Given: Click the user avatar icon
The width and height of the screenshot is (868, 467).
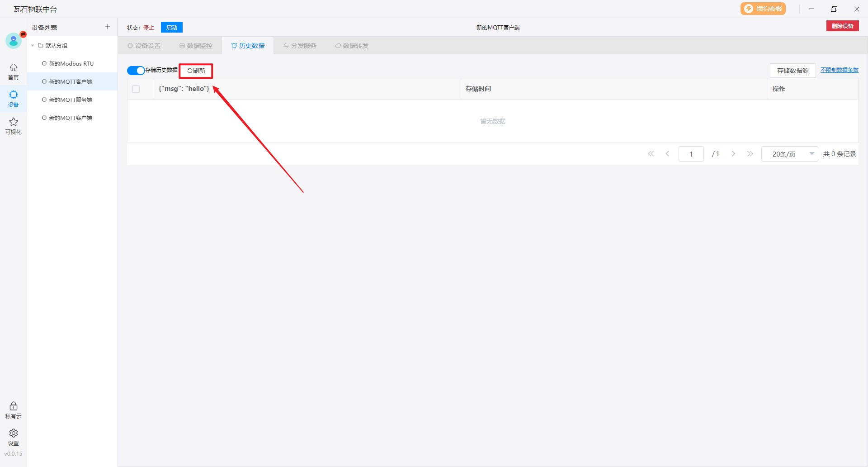Looking at the screenshot, I should 14,41.
